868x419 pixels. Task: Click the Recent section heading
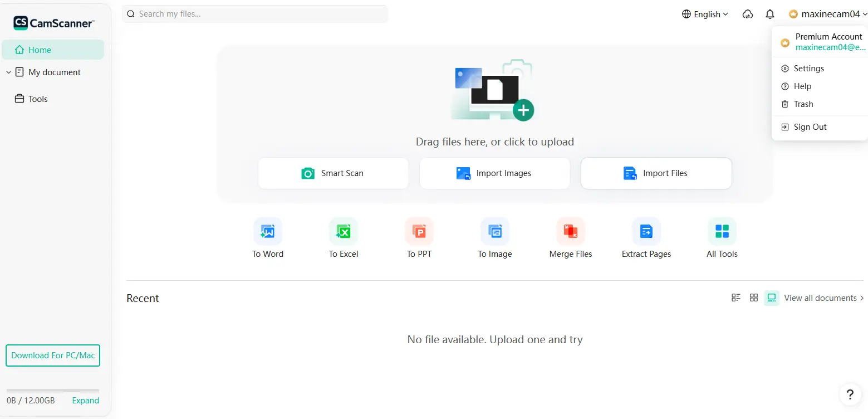pos(143,298)
